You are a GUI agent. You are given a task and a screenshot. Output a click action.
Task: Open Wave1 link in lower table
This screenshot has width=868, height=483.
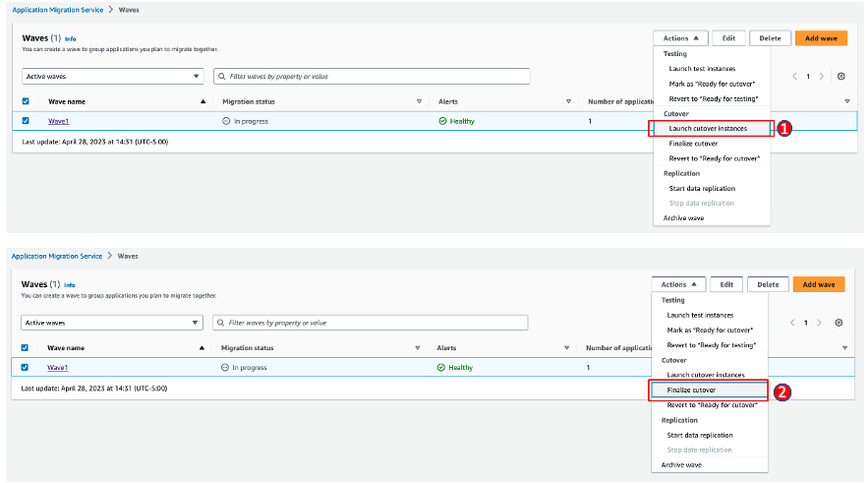[x=58, y=367]
